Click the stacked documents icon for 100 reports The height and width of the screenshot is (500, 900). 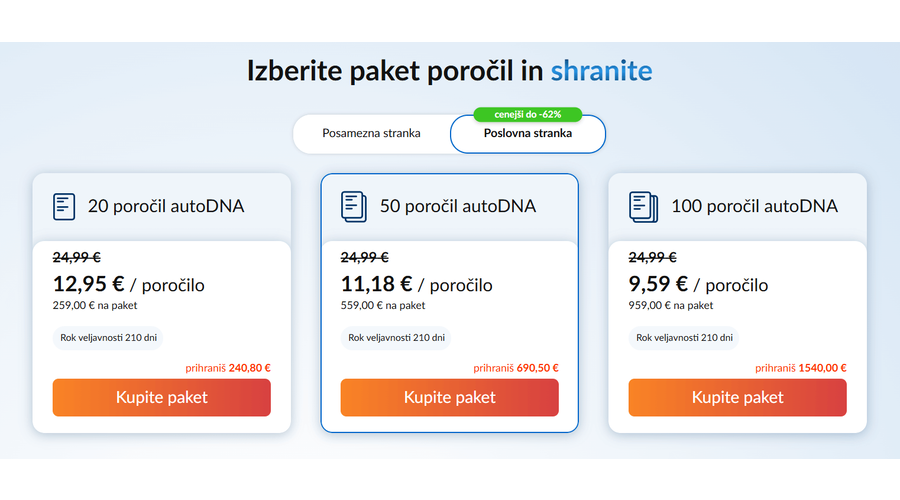[x=643, y=206]
